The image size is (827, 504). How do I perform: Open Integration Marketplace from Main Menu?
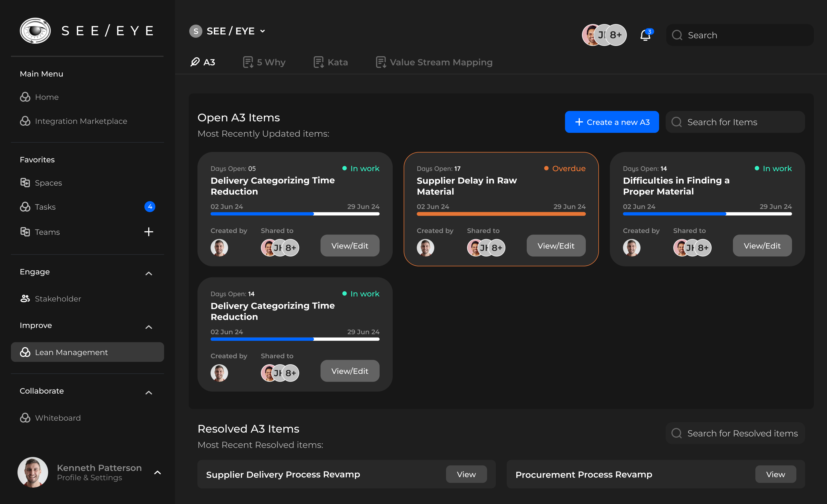click(81, 121)
